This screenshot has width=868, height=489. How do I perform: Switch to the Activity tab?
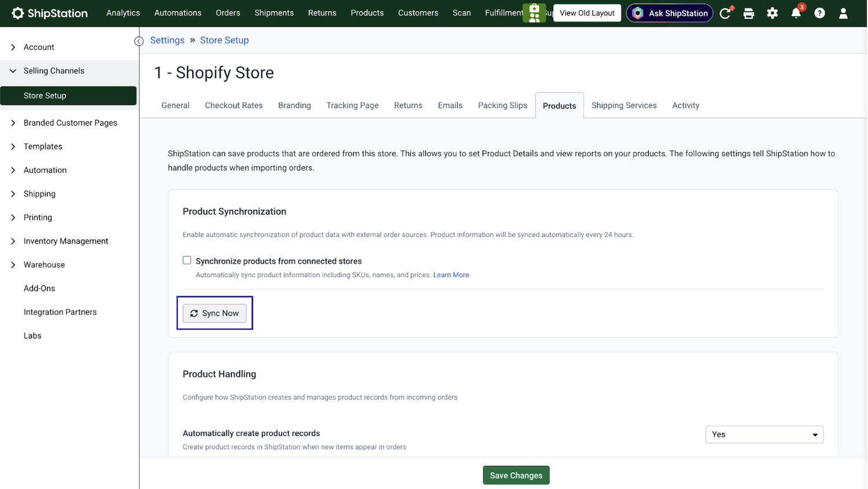pos(686,105)
